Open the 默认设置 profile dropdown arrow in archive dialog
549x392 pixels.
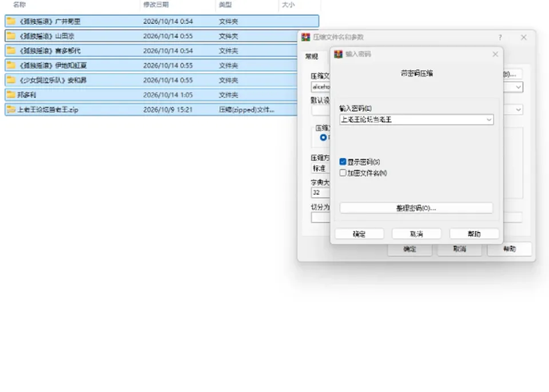coord(518,110)
